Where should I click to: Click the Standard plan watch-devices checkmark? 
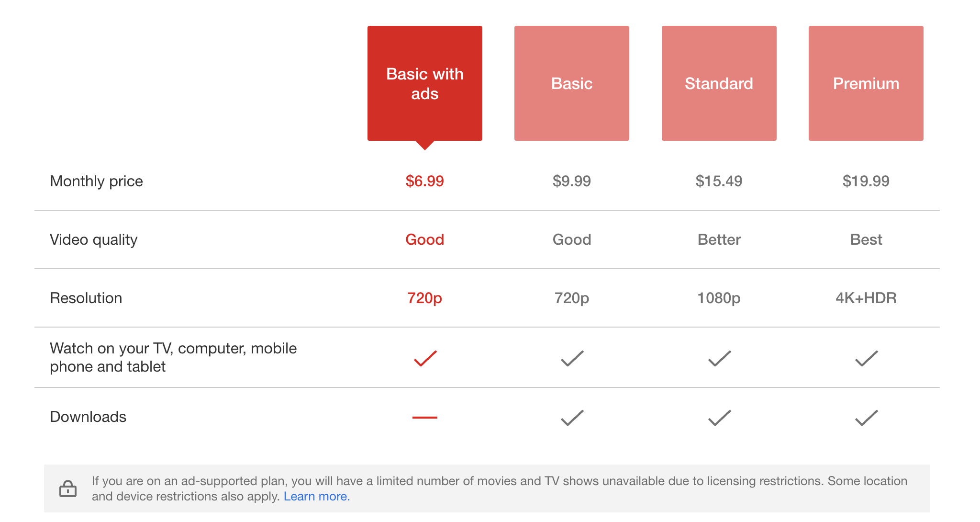(x=719, y=357)
